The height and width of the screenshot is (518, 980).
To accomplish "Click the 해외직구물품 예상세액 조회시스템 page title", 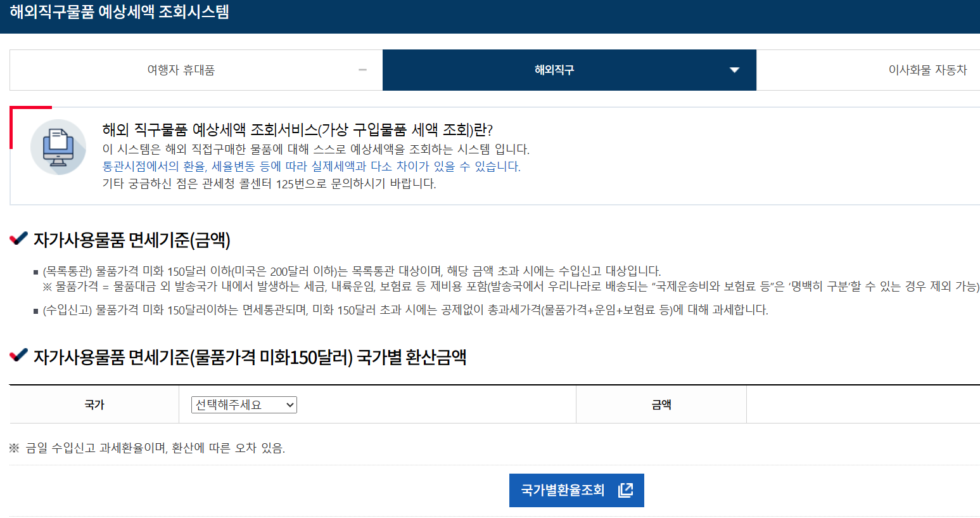I will tap(120, 12).
